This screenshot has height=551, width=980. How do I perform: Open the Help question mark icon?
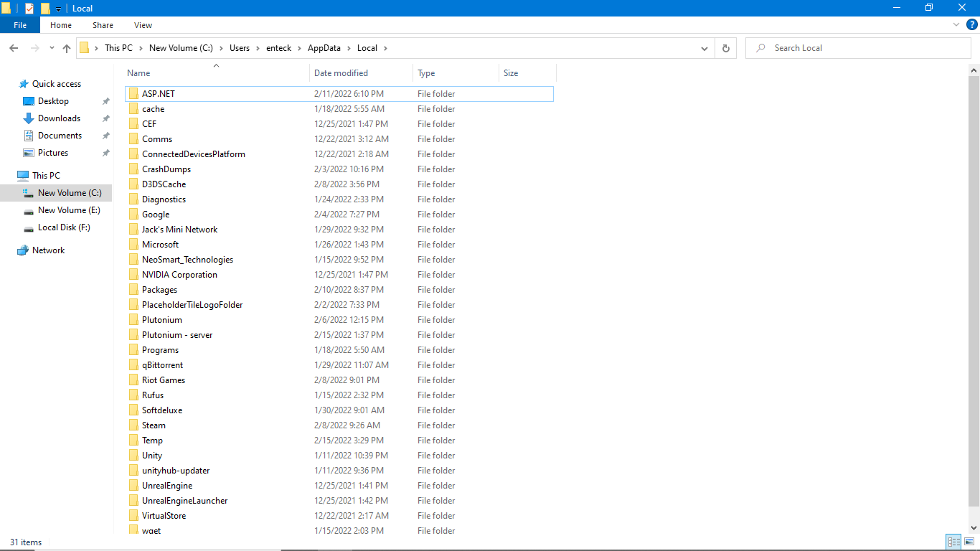coord(972,24)
